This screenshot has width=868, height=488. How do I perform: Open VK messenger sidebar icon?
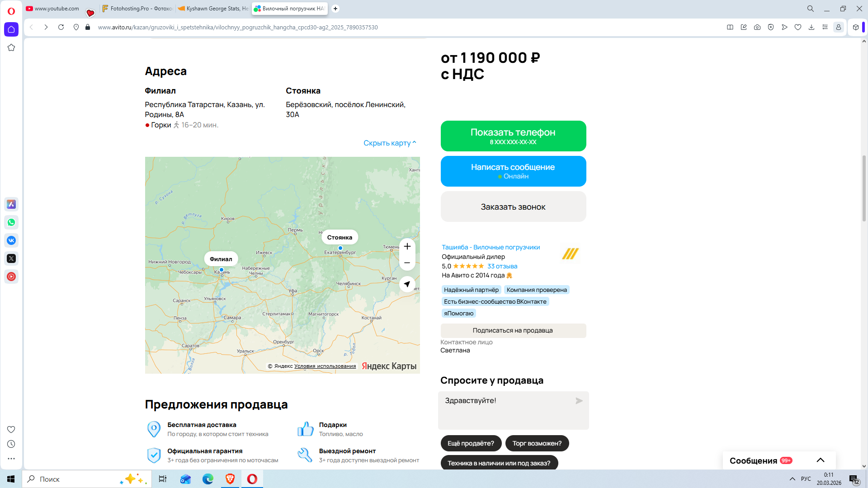coord(11,240)
